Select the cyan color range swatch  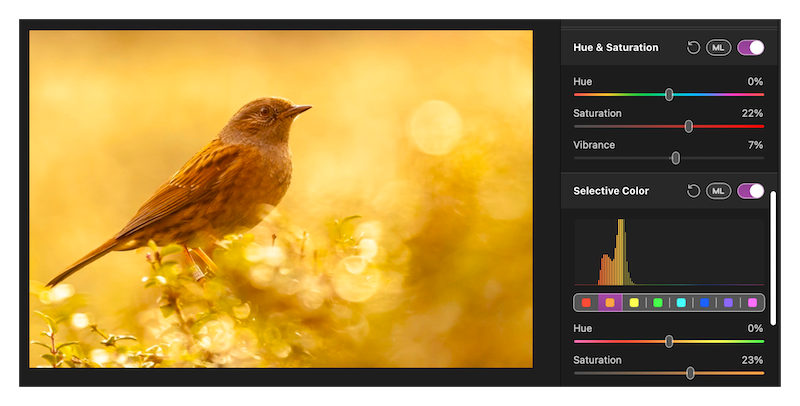681,303
